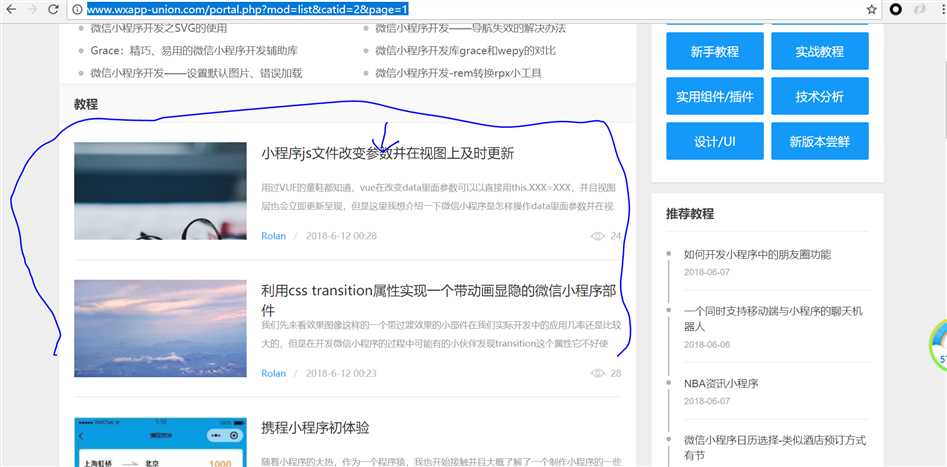The width and height of the screenshot is (947, 467).
Task: Click the browser back arrow
Action: click(x=9, y=9)
